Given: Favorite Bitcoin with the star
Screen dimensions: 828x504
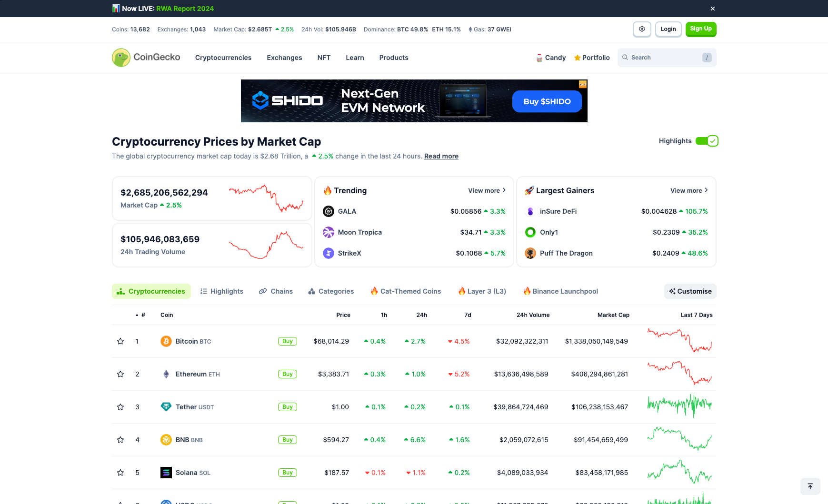Looking at the screenshot, I should coord(120,341).
